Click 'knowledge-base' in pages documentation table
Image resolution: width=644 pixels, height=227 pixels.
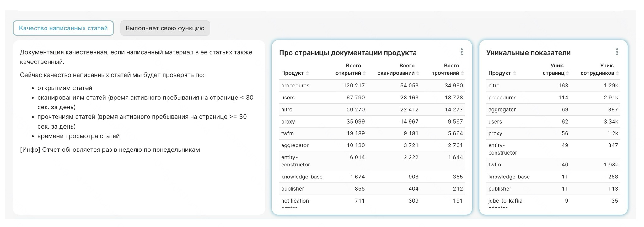point(302,177)
